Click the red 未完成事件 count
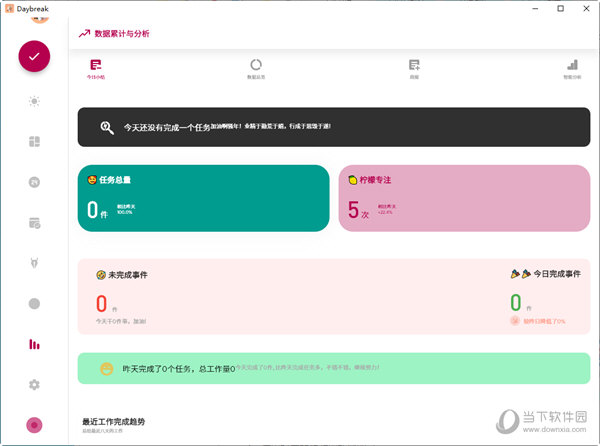 [101, 303]
